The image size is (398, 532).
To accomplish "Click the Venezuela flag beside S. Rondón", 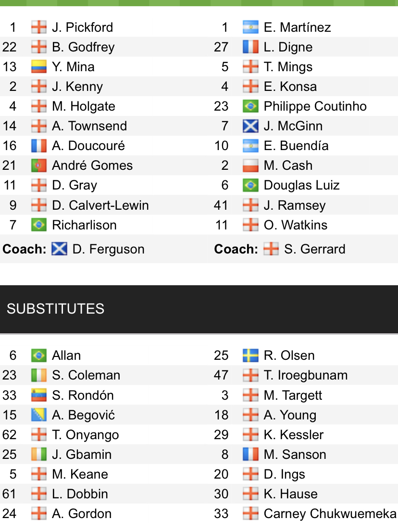I will [x=38, y=395].
